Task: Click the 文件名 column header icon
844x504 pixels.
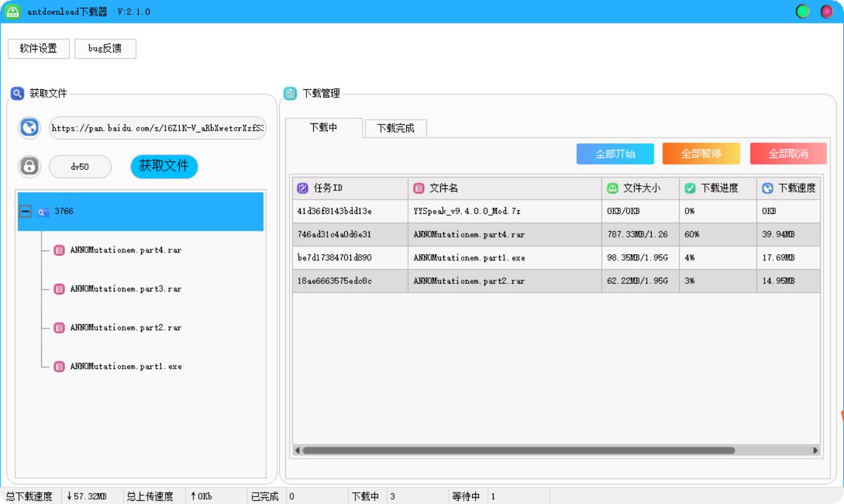Action: point(419,188)
